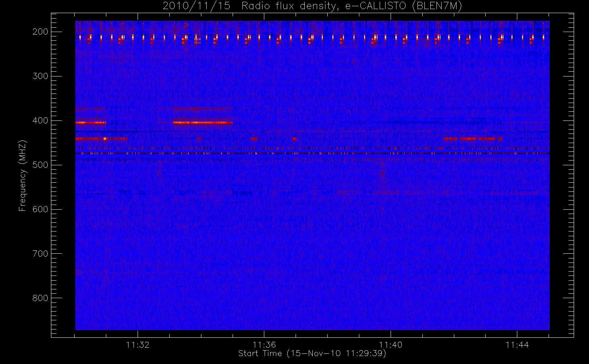Click the 600 frequency tick label
Image resolution: width=589 pixels, height=364 pixels.
click(x=40, y=209)
